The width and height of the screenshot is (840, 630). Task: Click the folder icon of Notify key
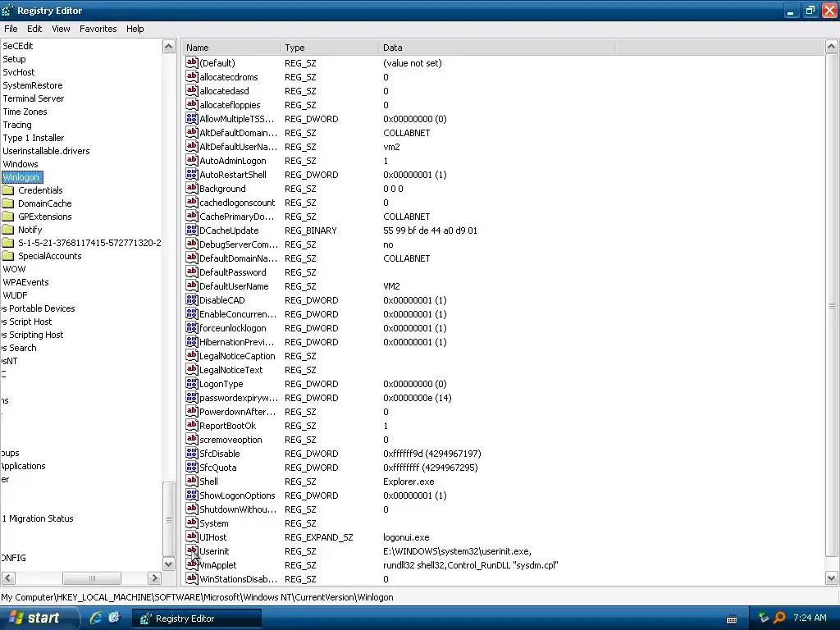pos(8,230)
